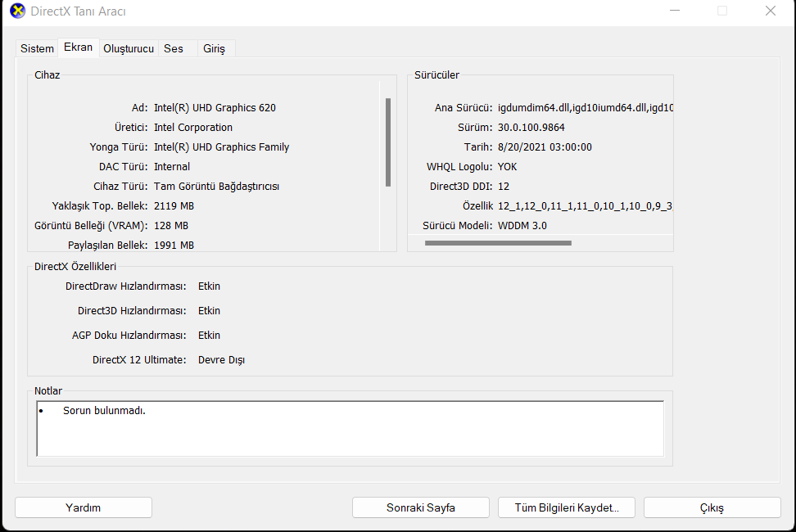Click Tüm Bilgileri Kaydet button
Screen dimensions: 796x532
tap(567, 507)
